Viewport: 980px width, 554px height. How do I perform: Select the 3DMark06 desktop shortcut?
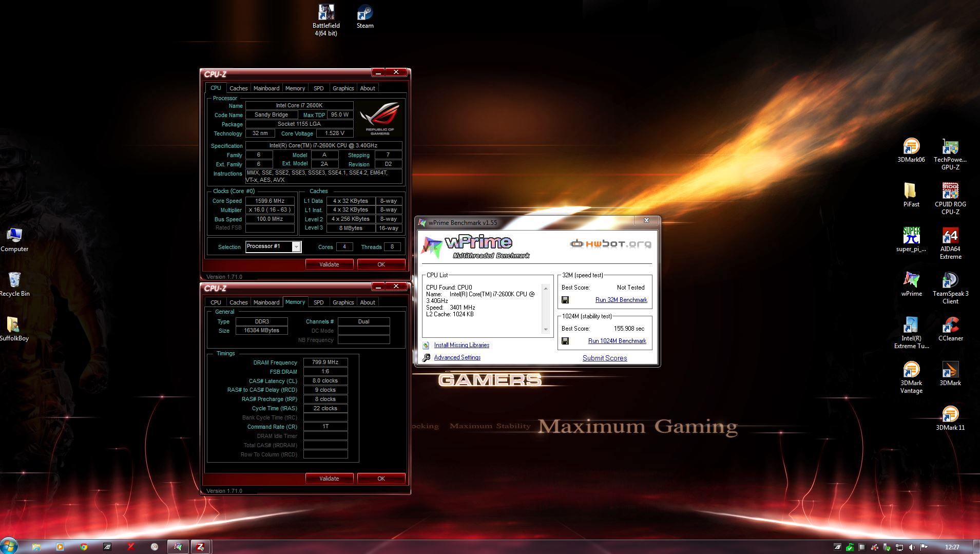(911, 150)
